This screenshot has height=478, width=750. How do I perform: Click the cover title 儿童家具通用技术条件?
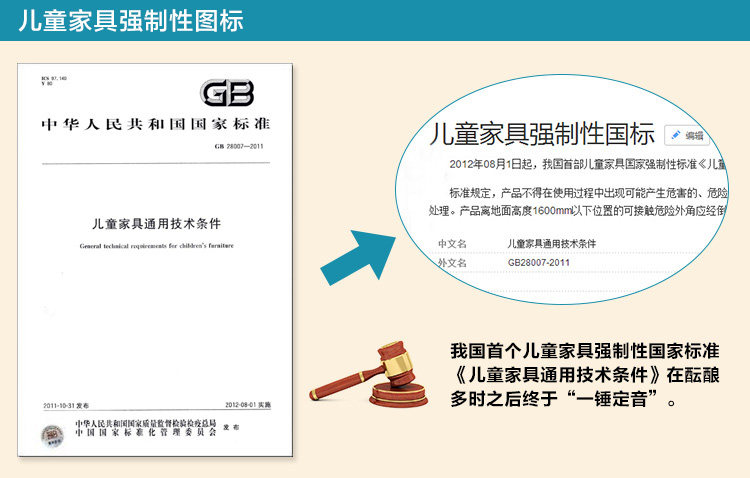(x=156, y=223)
